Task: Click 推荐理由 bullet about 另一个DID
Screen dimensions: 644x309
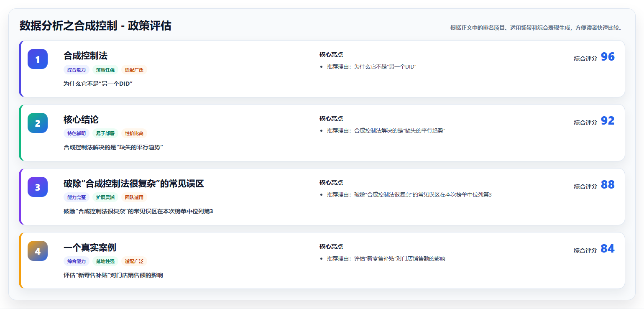Action: (372, 67)
